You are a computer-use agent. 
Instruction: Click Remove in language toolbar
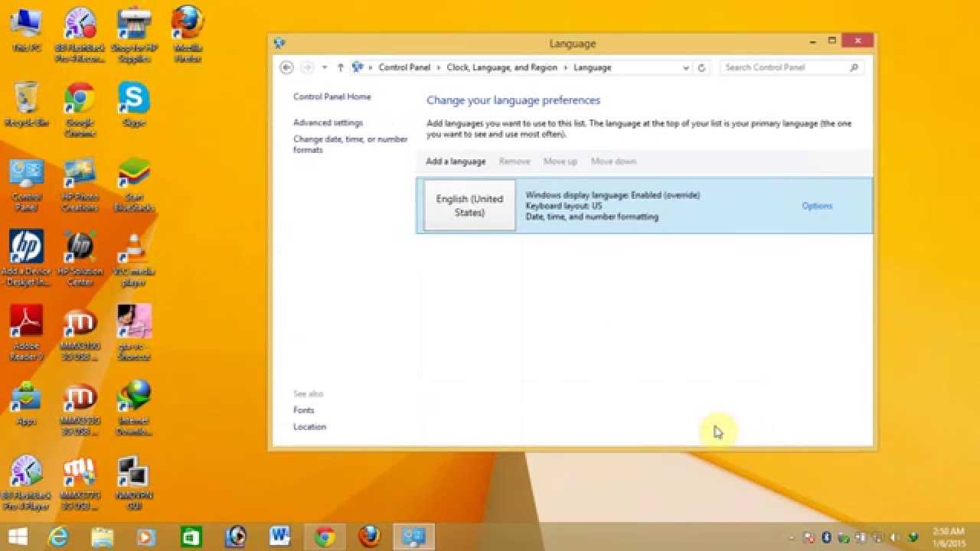tap(514, 161)
